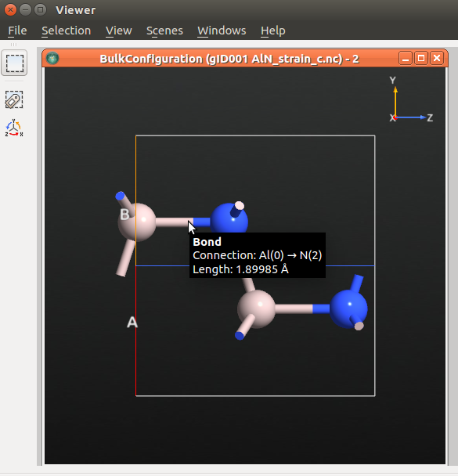Click the upper blue nitrogen atom N(2)
The image size is (458, 476).
click(229, 220)
